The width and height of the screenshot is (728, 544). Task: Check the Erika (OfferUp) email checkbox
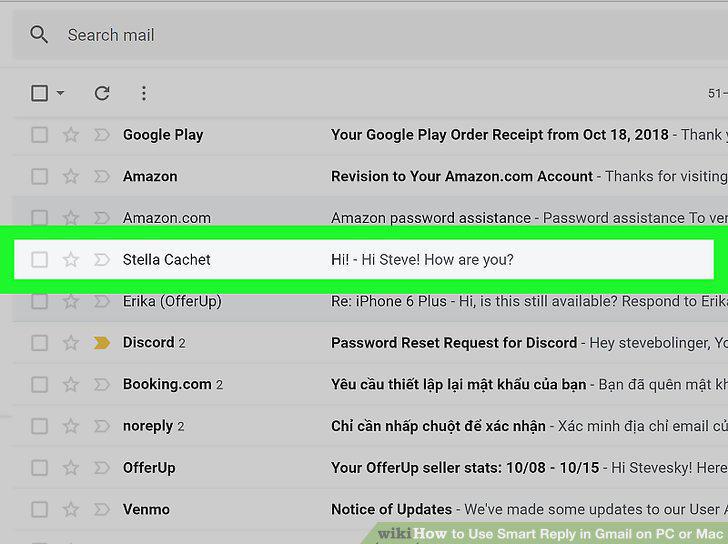click(39, 301)
